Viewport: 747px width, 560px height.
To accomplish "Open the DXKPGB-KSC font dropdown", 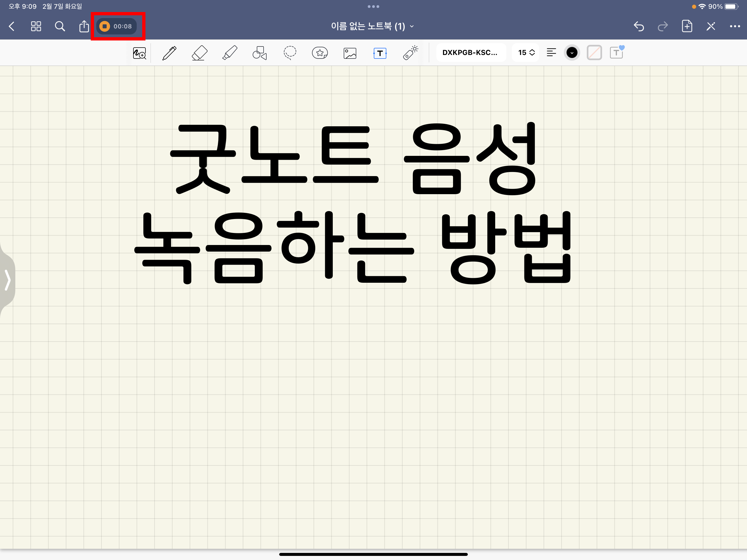I will 470,53.
